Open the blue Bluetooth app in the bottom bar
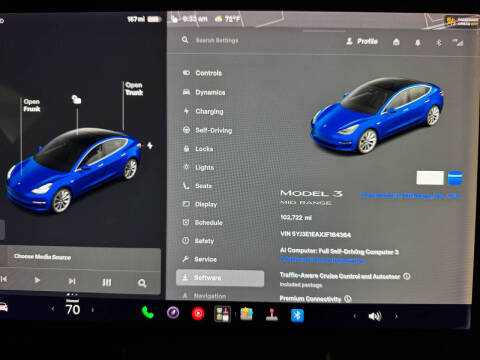 [x=297, y=315]
